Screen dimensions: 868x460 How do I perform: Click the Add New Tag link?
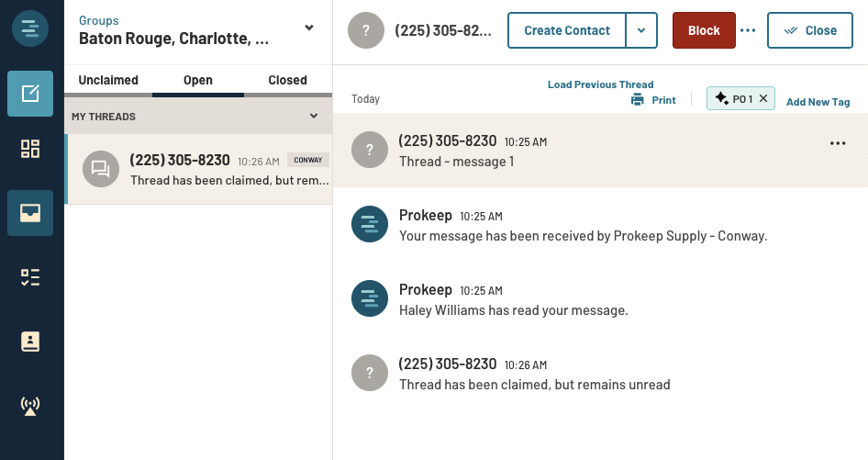(x=818, y=102)
